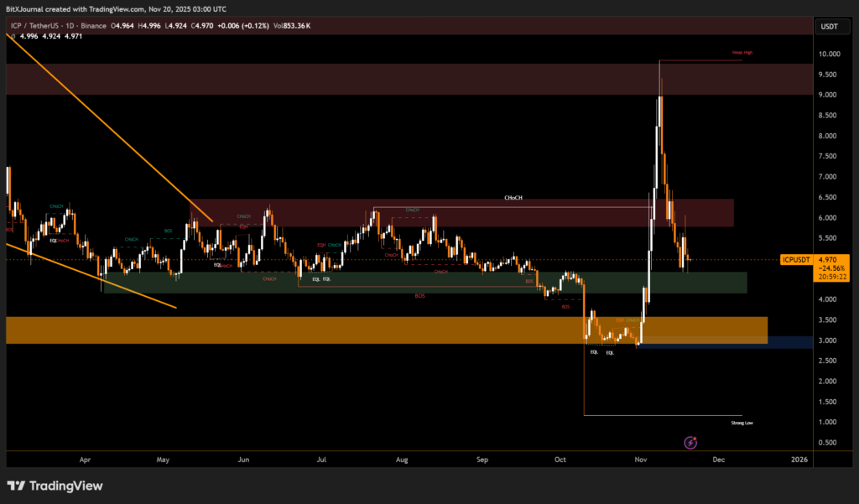Click the purple lightning event icon

pos(690,441)
